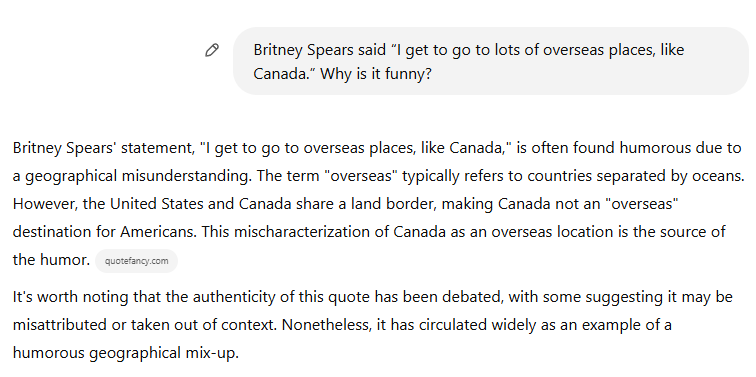The width and height of the screenshot is (756, 377).
Task: Click the pencil edit message icon
Action: pyautogui.click(x=212, y=50)
